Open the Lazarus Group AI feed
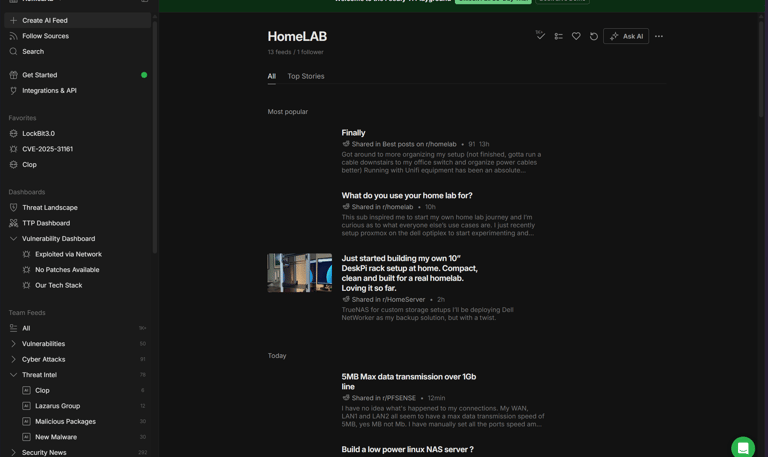This screenshot has height=457, width=768. (57, 406)
